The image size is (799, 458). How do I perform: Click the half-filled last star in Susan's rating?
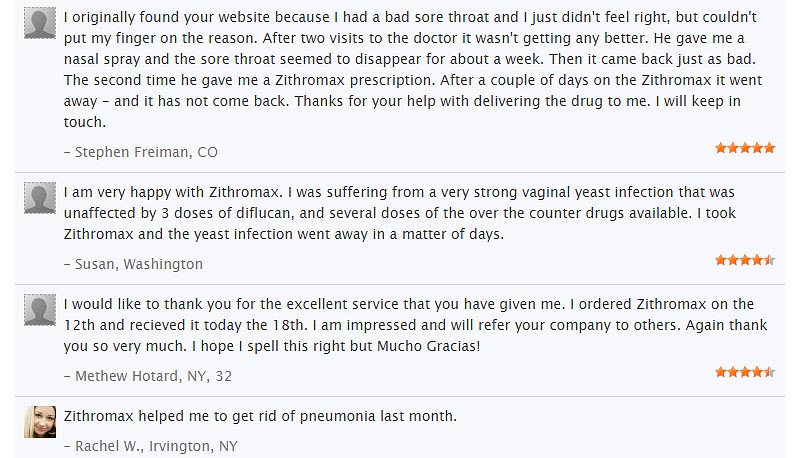(769, 260)
